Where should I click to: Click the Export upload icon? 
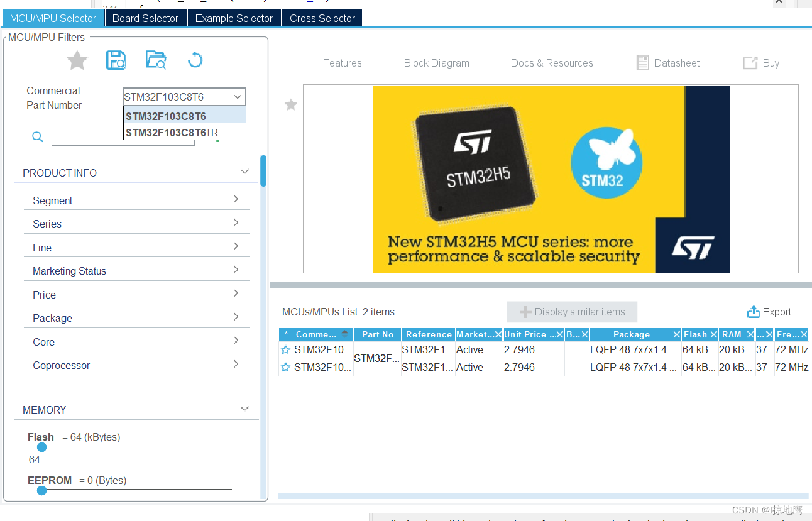(754, 312)
